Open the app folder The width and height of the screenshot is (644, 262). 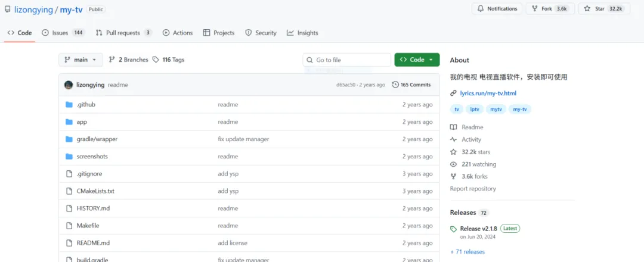82,122
